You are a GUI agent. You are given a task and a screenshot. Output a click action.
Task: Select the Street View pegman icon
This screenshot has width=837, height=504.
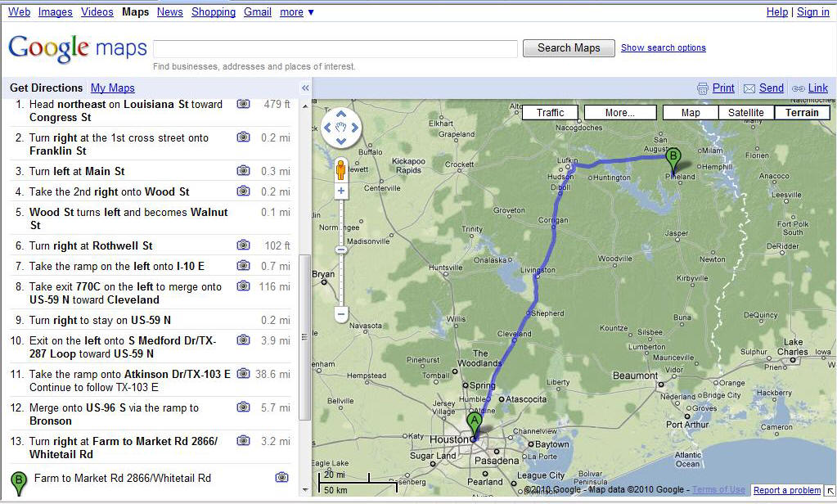tap(341, 170)
